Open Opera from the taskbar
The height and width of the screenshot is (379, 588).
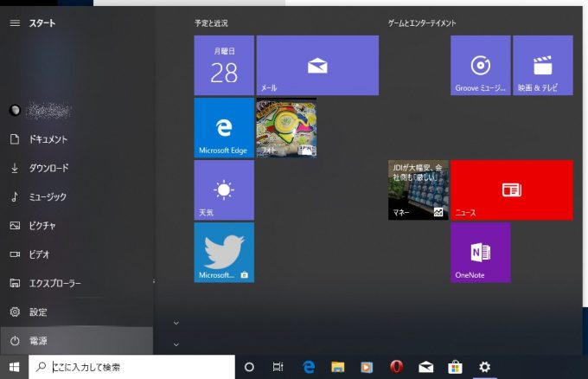[396, 367]
